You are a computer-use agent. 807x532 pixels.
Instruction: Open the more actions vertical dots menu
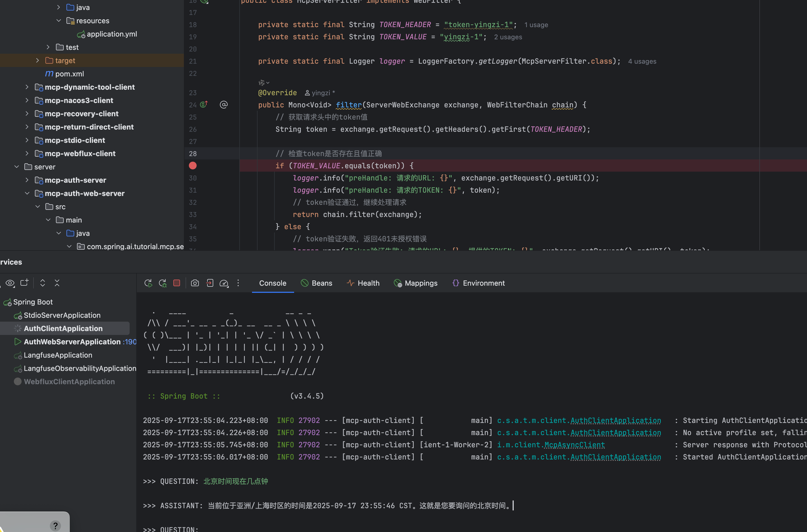(x=238, y=283)
